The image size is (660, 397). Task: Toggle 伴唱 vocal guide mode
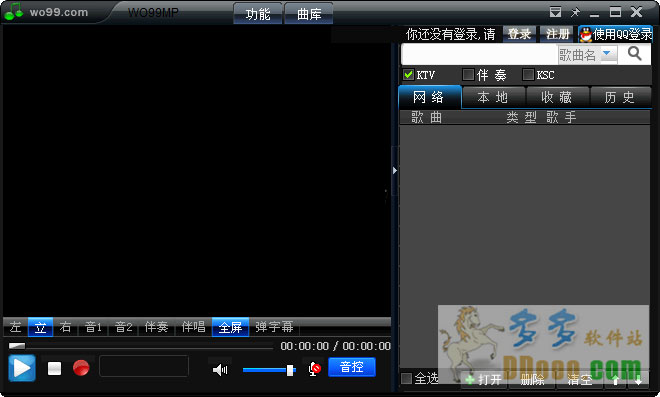pyautogui.click(x=193, y=327)
